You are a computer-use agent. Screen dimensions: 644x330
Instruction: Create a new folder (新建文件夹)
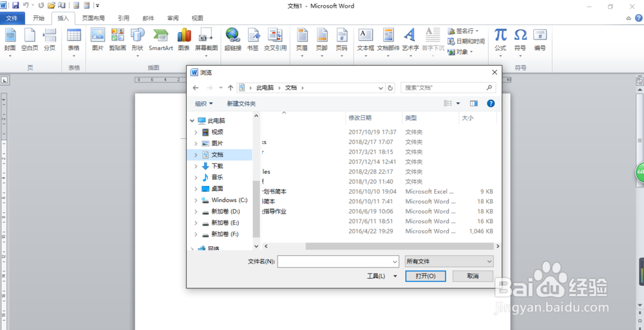coord(241,104)
